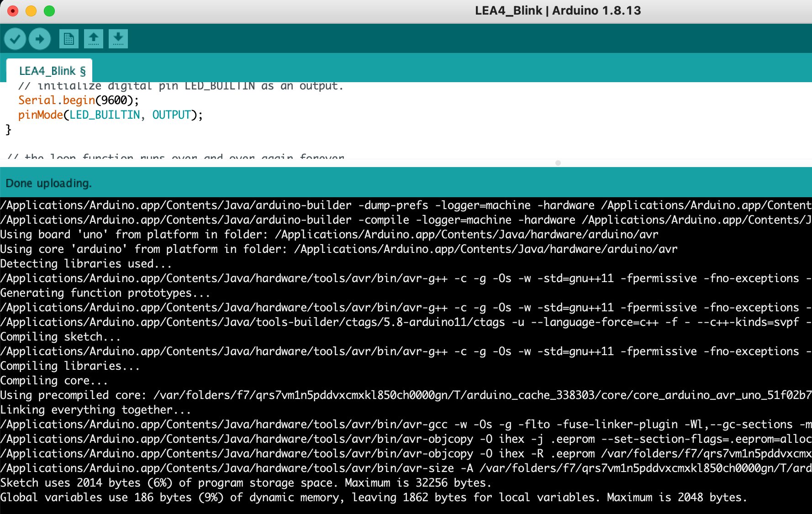Click the avr-gcc -flto linker console line

406,424
